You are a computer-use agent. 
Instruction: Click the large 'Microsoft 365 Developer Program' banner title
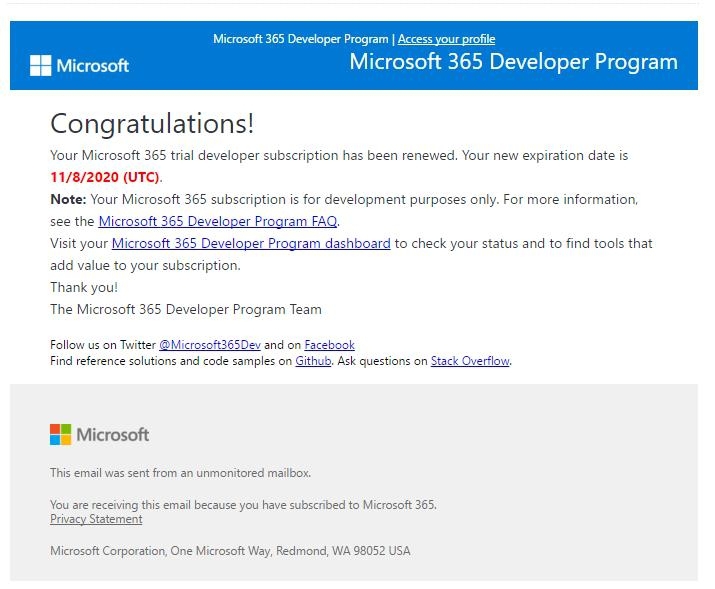pos(513,62)
